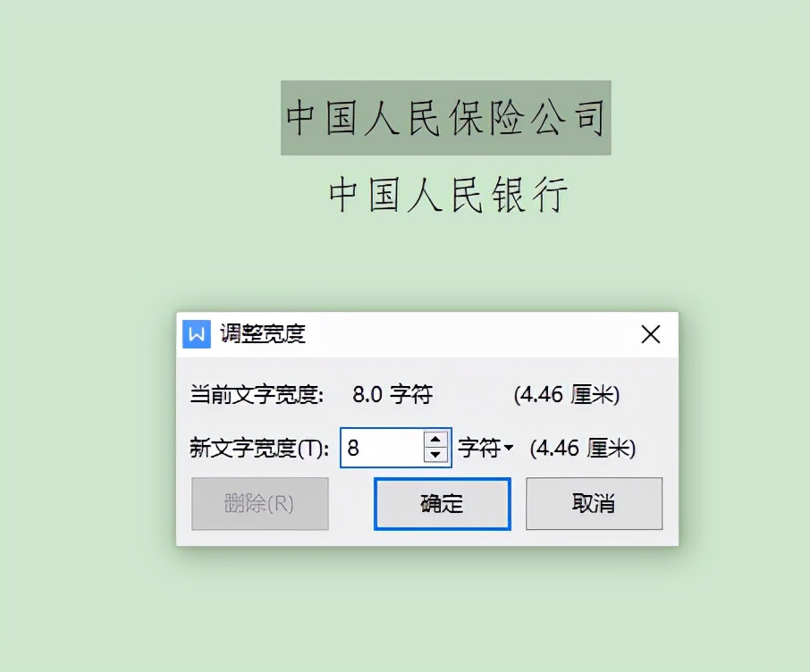Open the 字符 unit dropdown

[485, 448]
